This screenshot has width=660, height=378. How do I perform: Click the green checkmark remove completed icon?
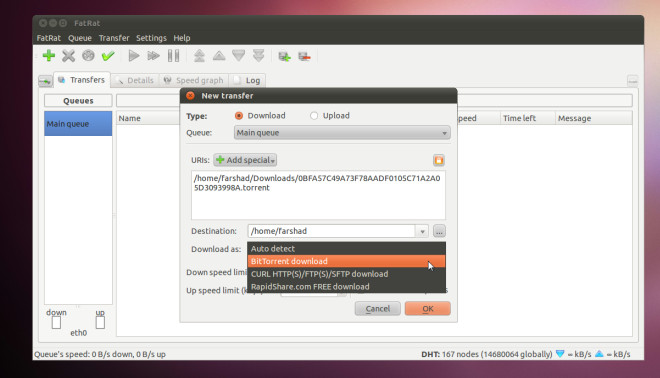pos(108,56)
